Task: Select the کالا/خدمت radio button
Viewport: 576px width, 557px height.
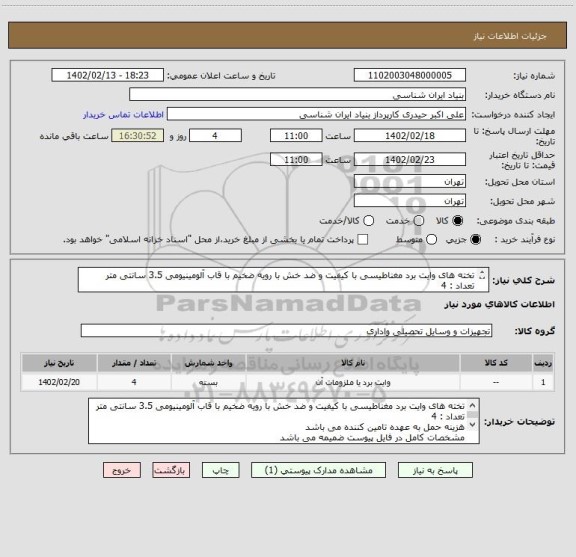Action: tap(368, 221)
